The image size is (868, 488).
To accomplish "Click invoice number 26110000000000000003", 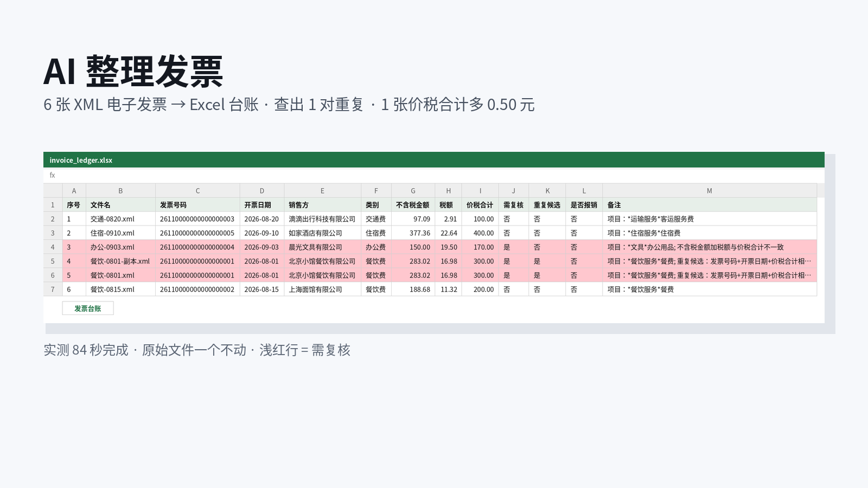I will 197,219.
